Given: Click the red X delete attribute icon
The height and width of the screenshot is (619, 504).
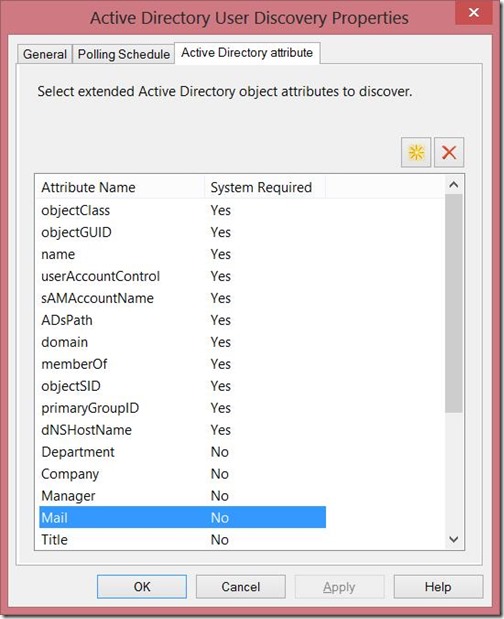Looking at the screenshot, I should [449, 152].
